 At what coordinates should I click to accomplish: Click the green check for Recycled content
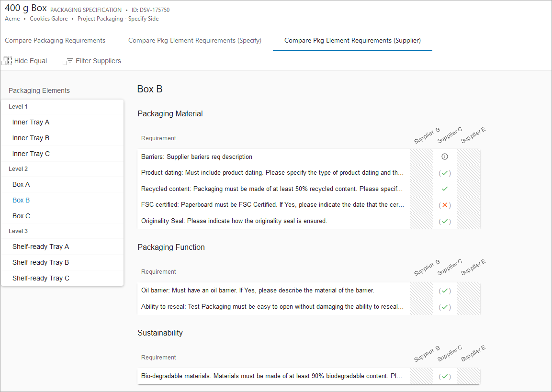click(x=445, y=189)
